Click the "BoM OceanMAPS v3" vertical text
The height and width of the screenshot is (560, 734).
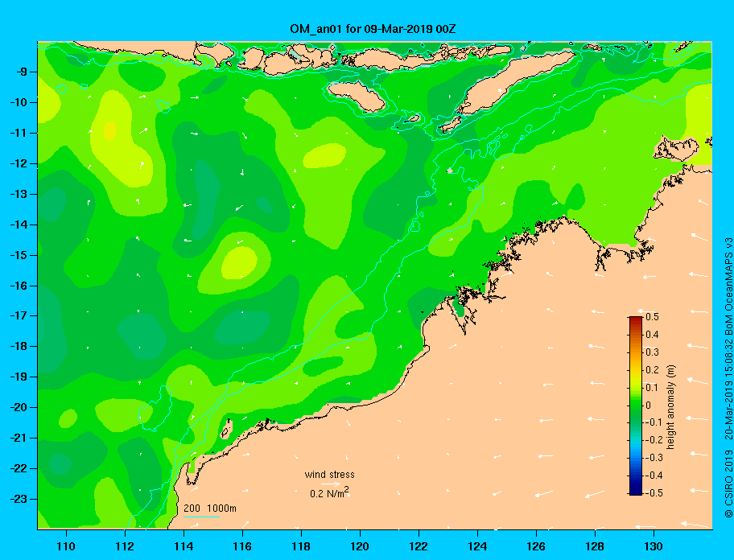pos(728,286)
